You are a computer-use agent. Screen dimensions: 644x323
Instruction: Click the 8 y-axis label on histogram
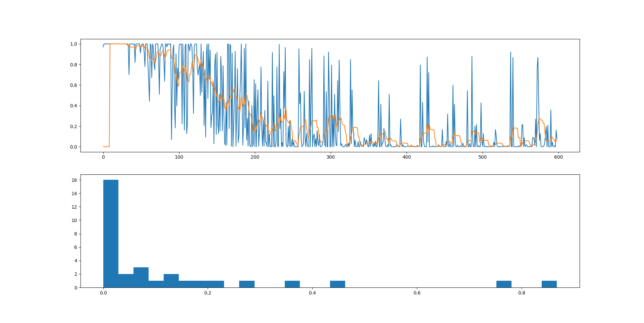pos(75,234)
